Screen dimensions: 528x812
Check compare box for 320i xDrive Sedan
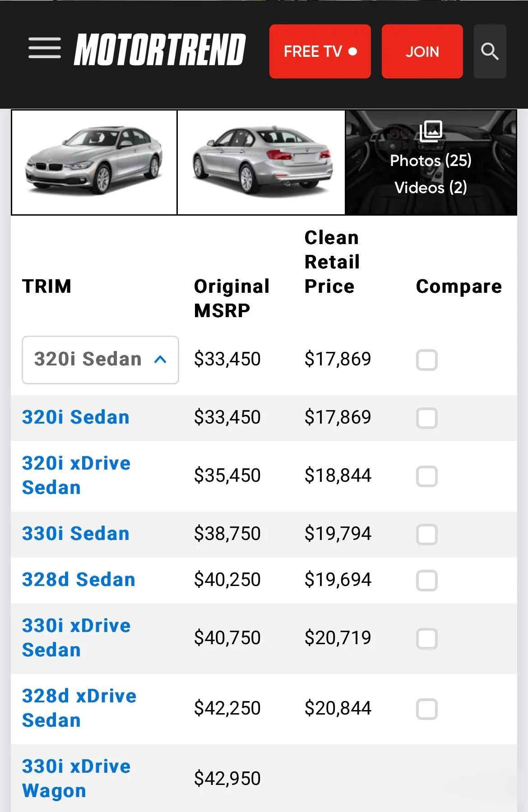(426, 476)
